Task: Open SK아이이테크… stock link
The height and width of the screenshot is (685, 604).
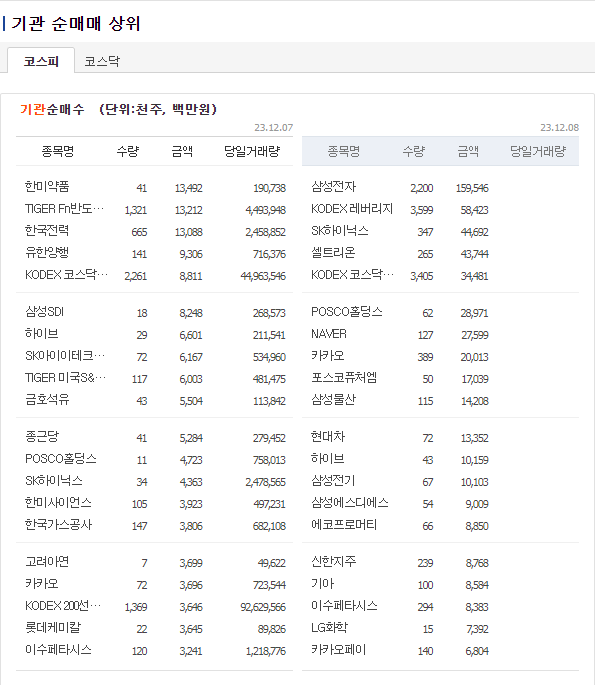Action: click(65, 356)
